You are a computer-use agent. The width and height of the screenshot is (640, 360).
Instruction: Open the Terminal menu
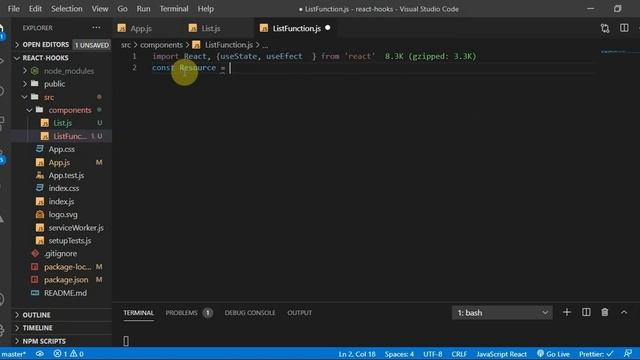174,9
